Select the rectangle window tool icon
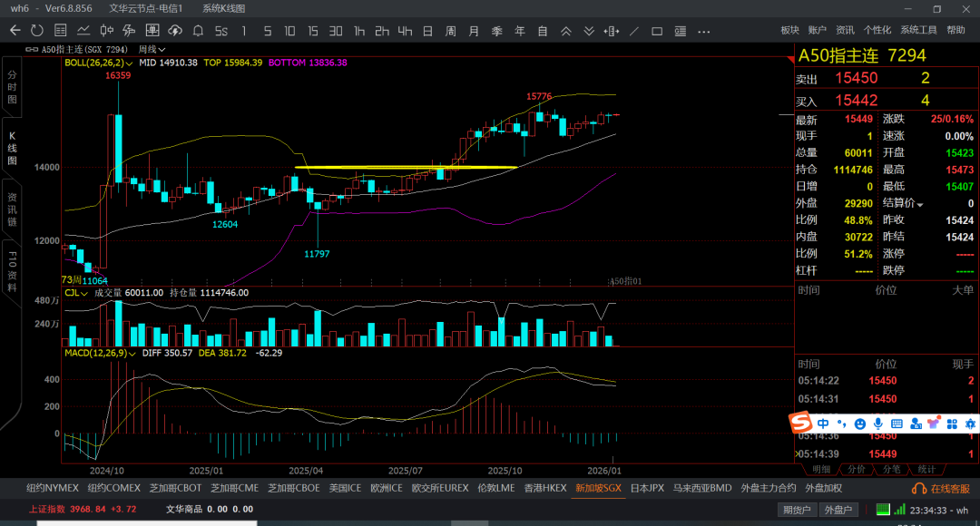 click(x=657, y=31)
